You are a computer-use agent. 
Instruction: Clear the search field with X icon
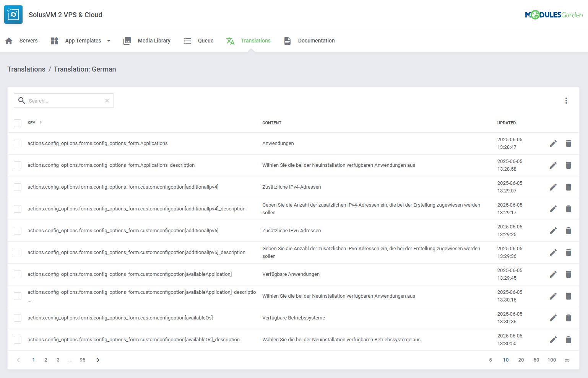(x=107, y=101)
